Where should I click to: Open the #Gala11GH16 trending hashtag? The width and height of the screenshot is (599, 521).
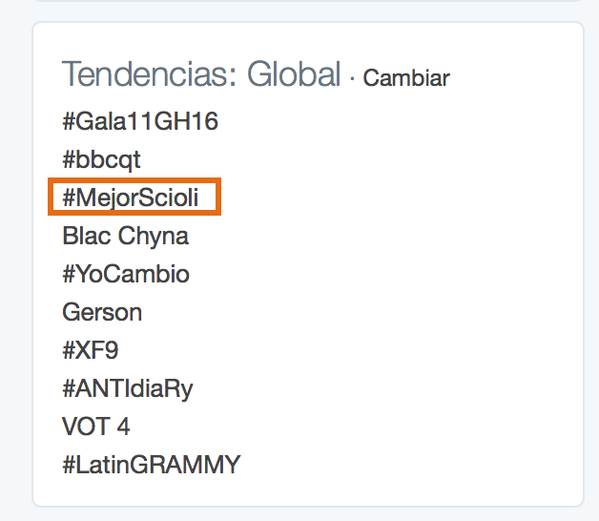coord(140,121)
